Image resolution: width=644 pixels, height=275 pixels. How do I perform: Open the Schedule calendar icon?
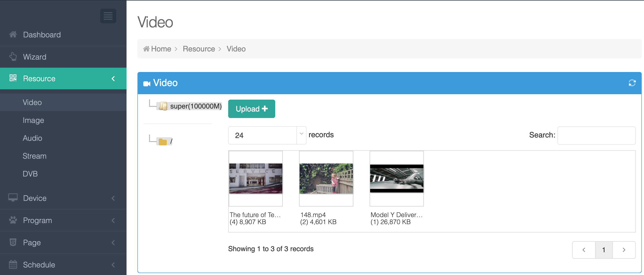point(13,265)
